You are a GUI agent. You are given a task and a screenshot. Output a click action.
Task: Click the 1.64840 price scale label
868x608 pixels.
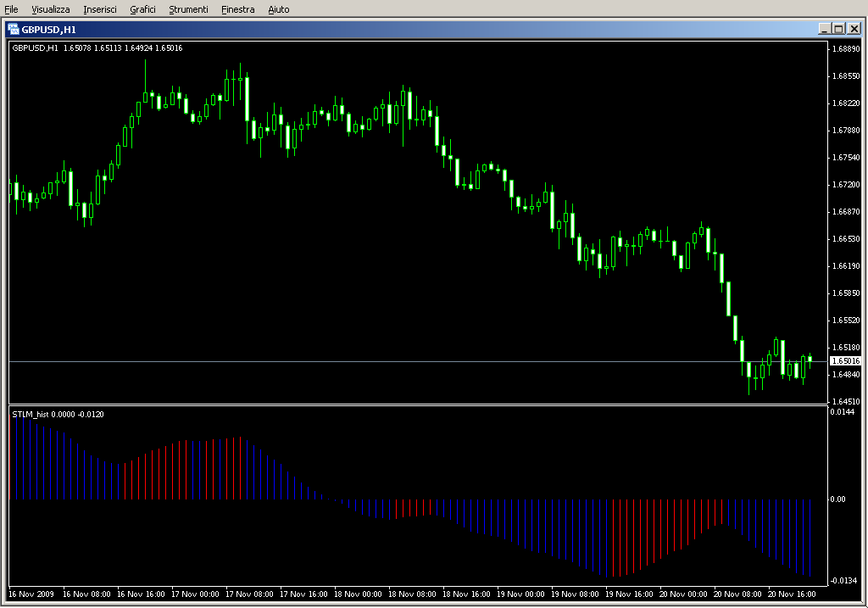[x=847, y=374]
